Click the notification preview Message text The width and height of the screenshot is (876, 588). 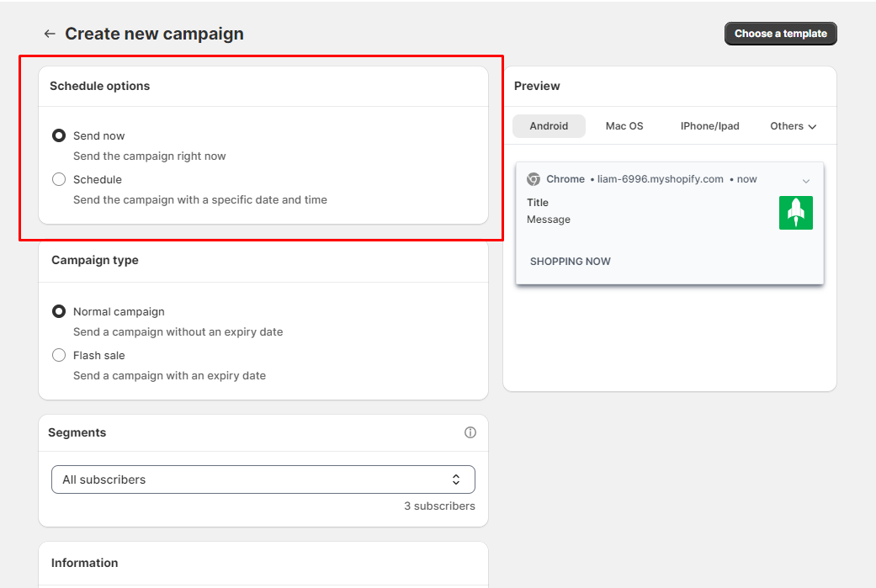coord(548,220)
